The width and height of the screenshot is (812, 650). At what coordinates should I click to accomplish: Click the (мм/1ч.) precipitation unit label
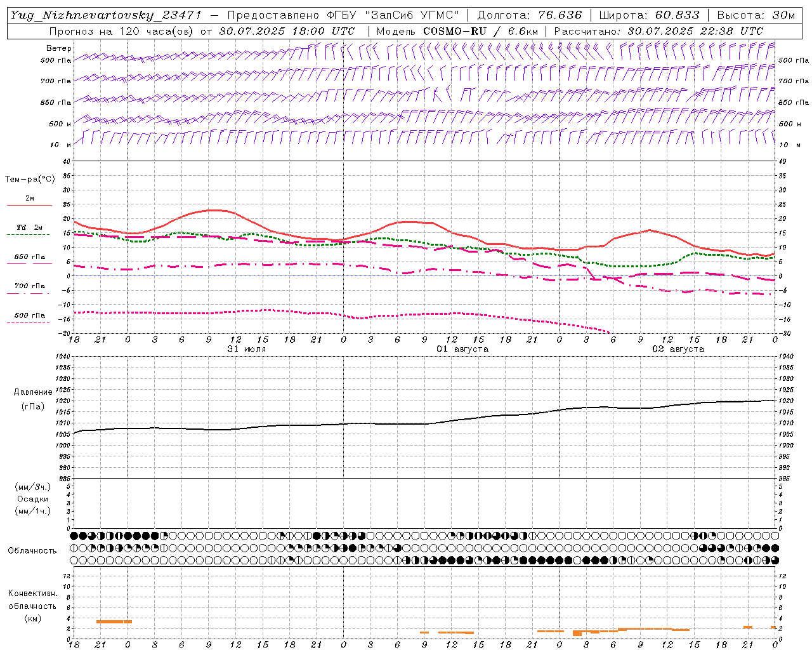click(33, 511)
